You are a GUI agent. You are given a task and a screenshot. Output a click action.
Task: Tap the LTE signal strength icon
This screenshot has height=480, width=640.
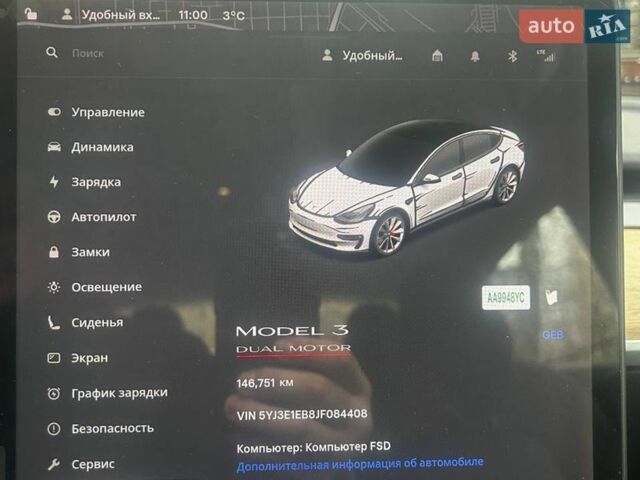(546, 56)
